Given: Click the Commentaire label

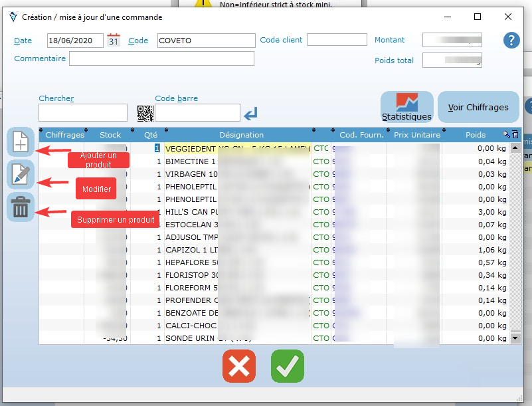Looking at the screenshot, I should tap(40, 58).
